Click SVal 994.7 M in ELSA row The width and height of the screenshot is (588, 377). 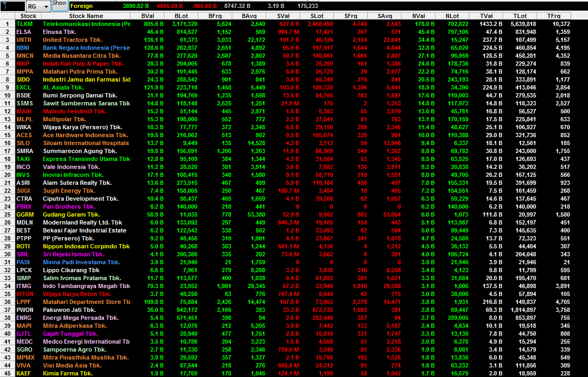click(x=288, y=32)
